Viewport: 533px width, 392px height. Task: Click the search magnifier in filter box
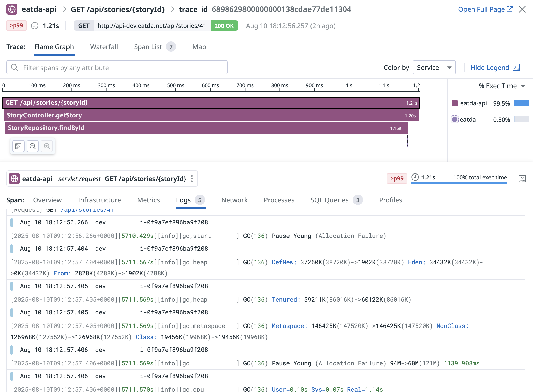click(x=15, y=67)
